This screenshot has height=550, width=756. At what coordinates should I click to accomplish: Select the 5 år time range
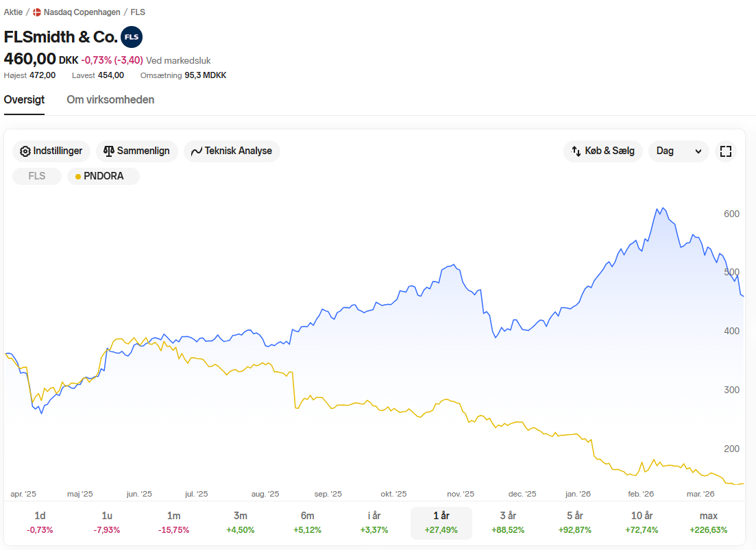click(x=575, y=523)
